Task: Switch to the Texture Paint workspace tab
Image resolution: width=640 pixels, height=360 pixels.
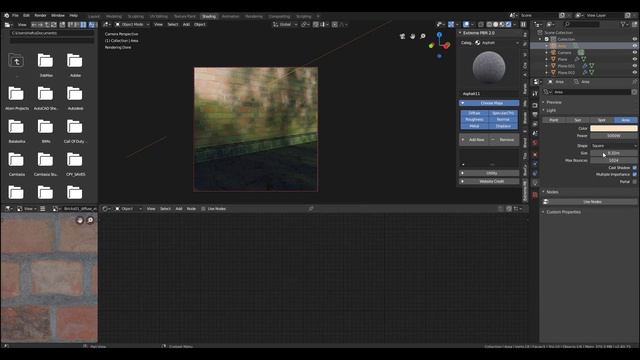Action: pyautogui.click(x=185, y=16)
